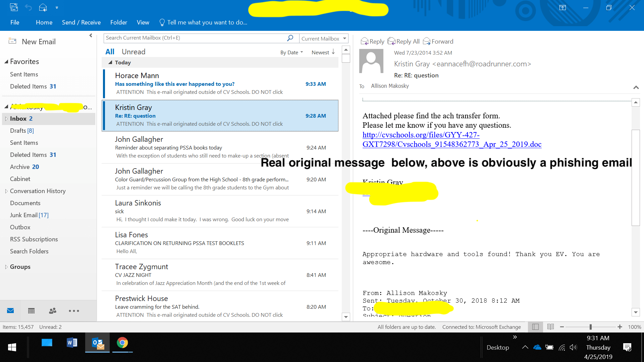The height and width of the screenshot is (362, 644).
Task: Switch to Normal view in status bar
Action: [x=536, y=327]
